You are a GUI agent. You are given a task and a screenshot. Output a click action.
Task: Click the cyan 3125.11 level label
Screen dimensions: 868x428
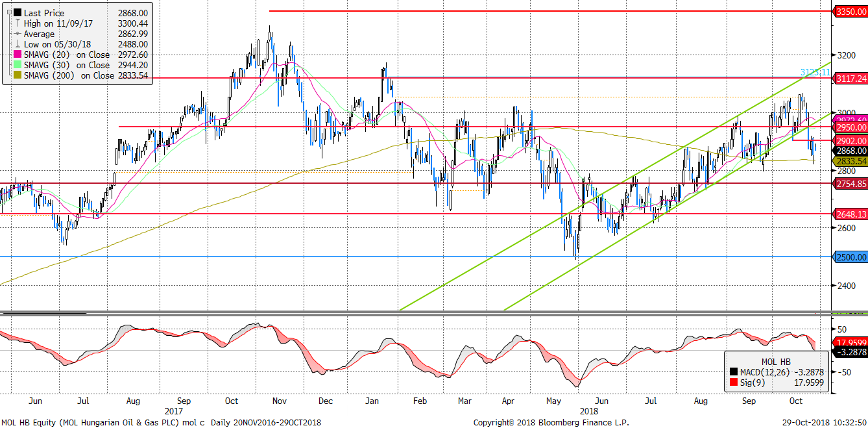814,71
